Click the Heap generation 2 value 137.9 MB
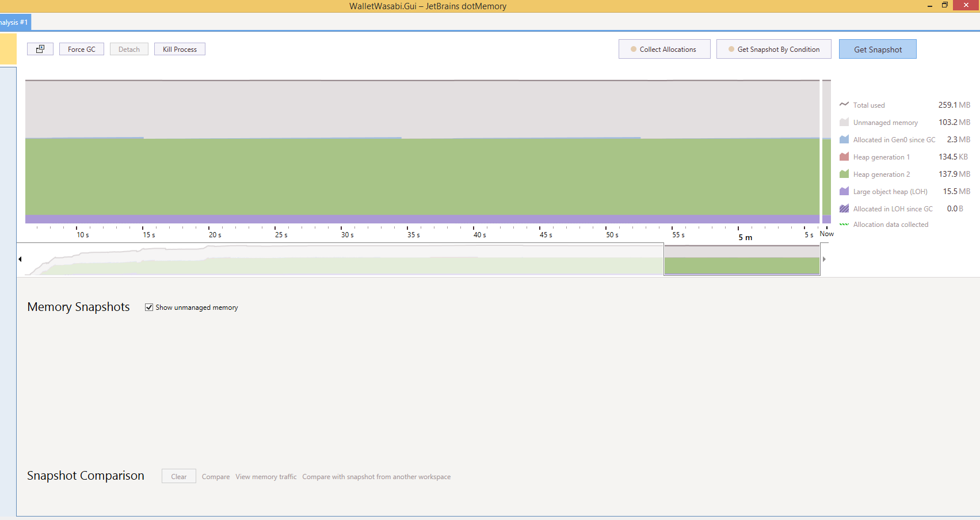Screen dimensions: 980x520 pos(954,174)
